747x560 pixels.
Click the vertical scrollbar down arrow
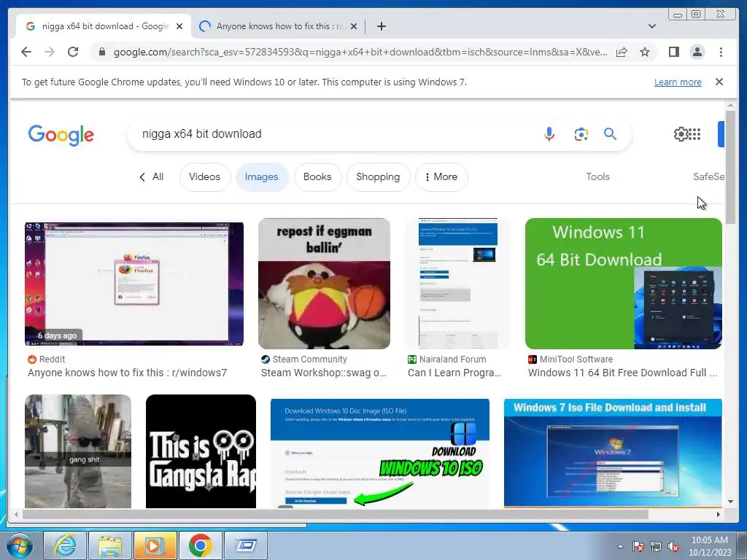730,502
